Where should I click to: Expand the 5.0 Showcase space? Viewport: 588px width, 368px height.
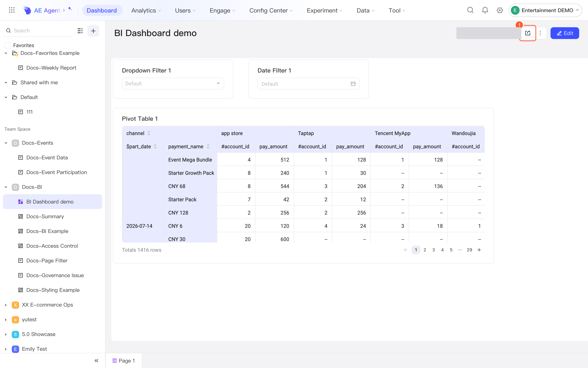(x=6, y=334)
